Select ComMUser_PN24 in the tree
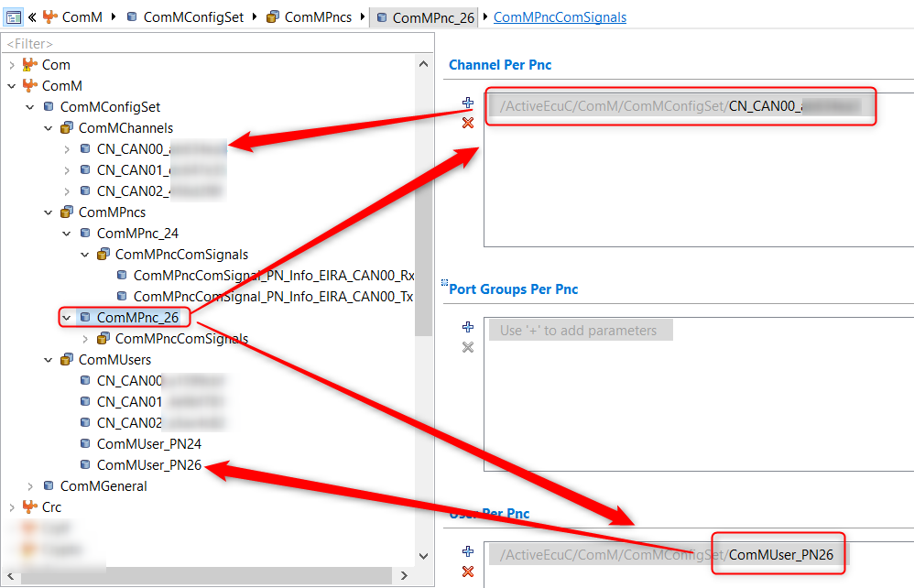Viewport: 914px width, 588px height. (148, 444)
